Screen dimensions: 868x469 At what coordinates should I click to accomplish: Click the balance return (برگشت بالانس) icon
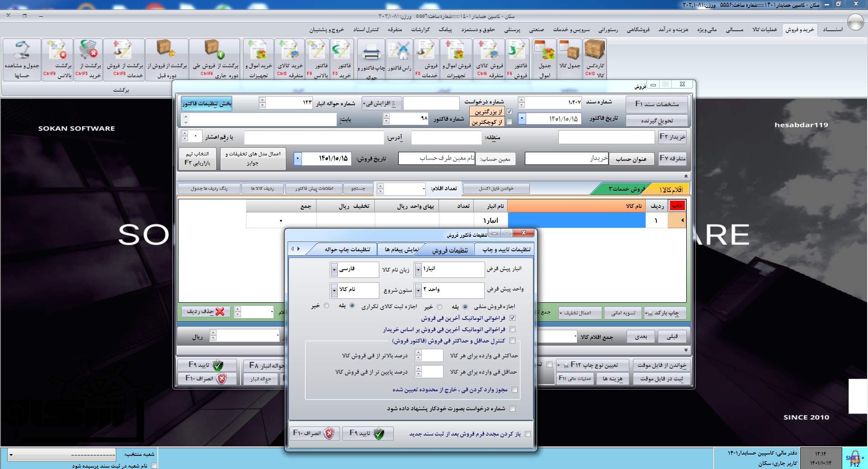(x=57, y=59)
